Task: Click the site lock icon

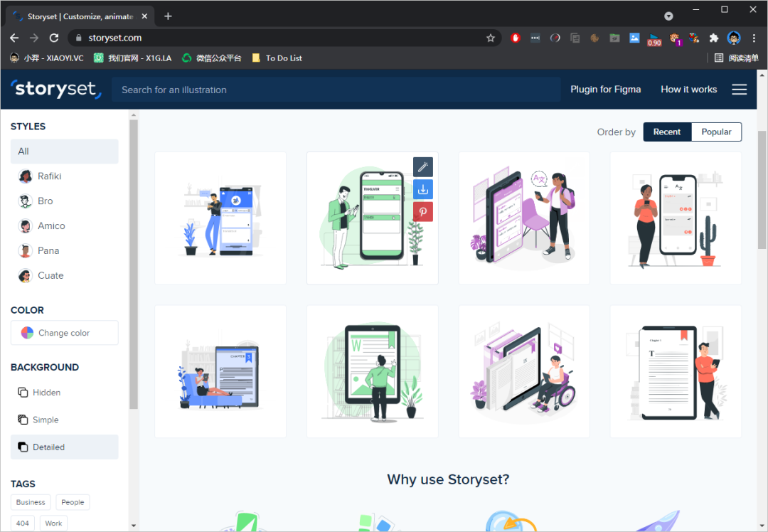Action: tap(78, 38)
